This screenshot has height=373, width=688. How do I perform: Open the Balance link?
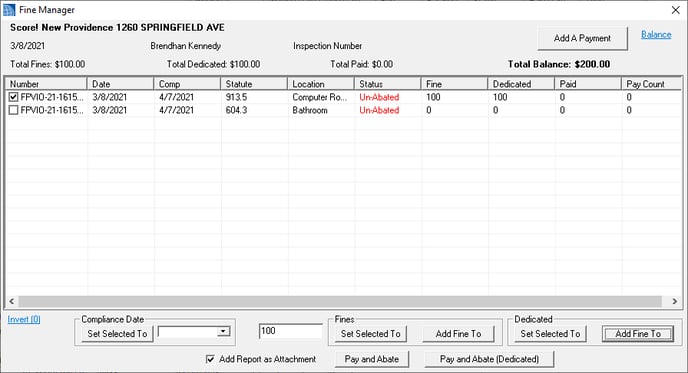[x=656, y=35]
